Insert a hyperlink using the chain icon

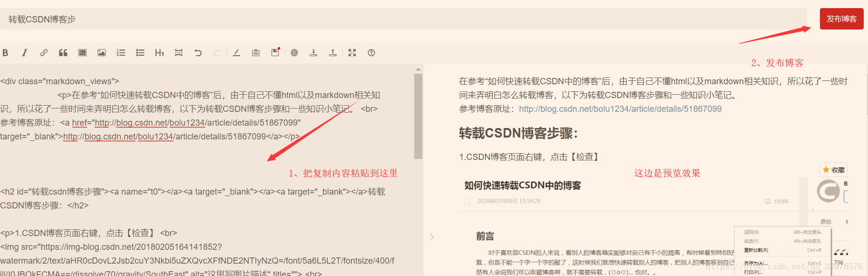(x=44, y=53)
